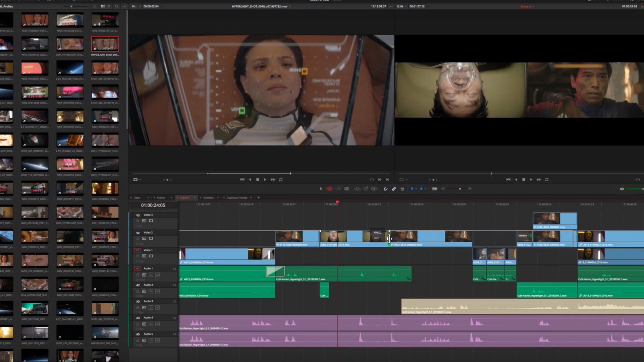The image size is (644, 362).
Task: Choose the Blade Edit Mode tool
Action: click(x=346, y=189)
